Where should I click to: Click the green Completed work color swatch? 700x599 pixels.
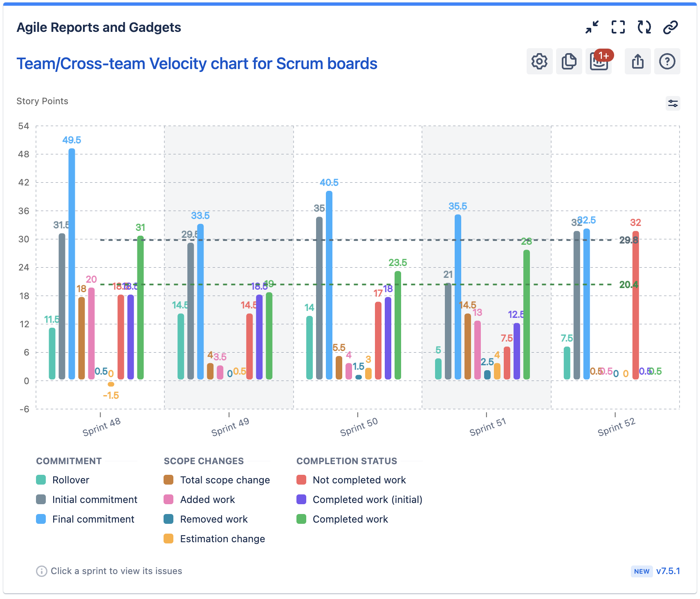tap(301, 519)
